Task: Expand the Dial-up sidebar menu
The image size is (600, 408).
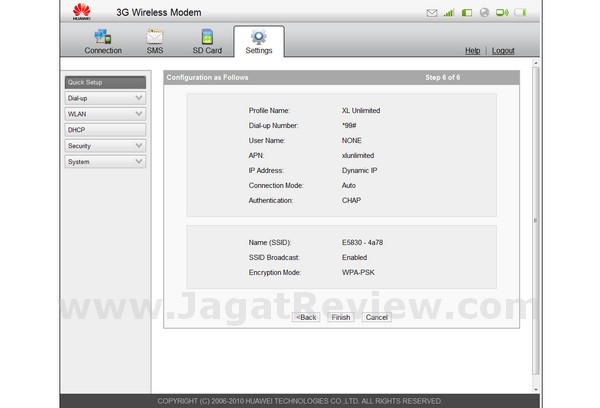Action: (105, 98)
